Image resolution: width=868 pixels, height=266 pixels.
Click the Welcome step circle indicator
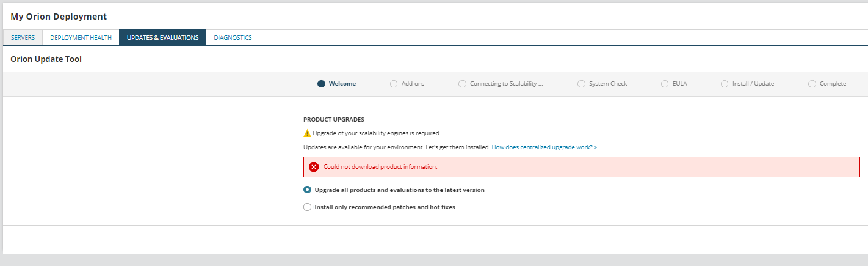pyautogui.click(x=321, y=84)
